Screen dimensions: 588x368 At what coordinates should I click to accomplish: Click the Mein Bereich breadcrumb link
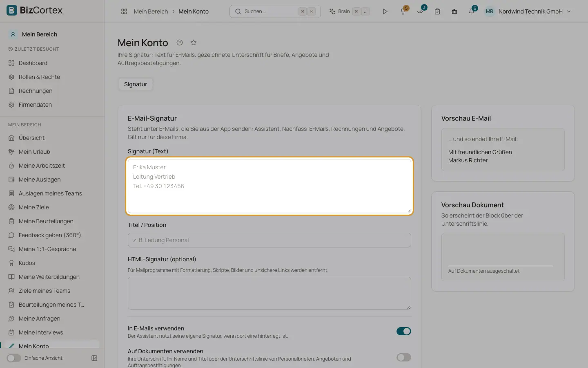point(151,11)
